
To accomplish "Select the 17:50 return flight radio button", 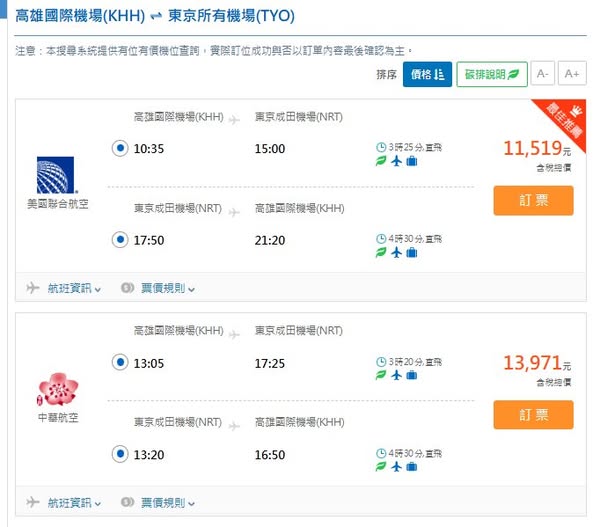I will (x=120, y=239).
